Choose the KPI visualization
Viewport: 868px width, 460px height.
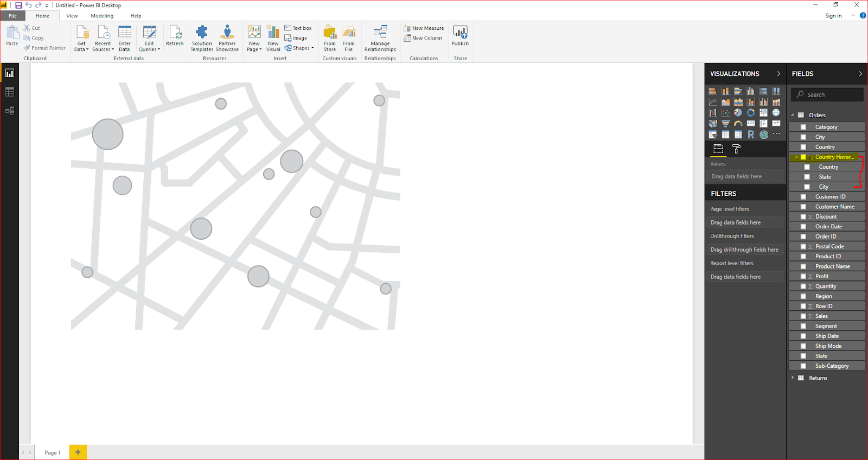coord(776,123)
